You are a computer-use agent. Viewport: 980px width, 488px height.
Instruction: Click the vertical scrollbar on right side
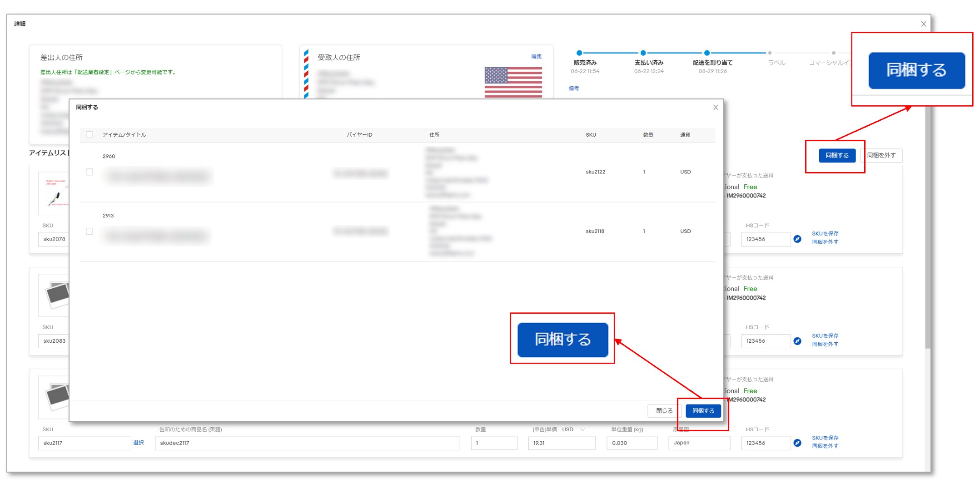[927, 227]
